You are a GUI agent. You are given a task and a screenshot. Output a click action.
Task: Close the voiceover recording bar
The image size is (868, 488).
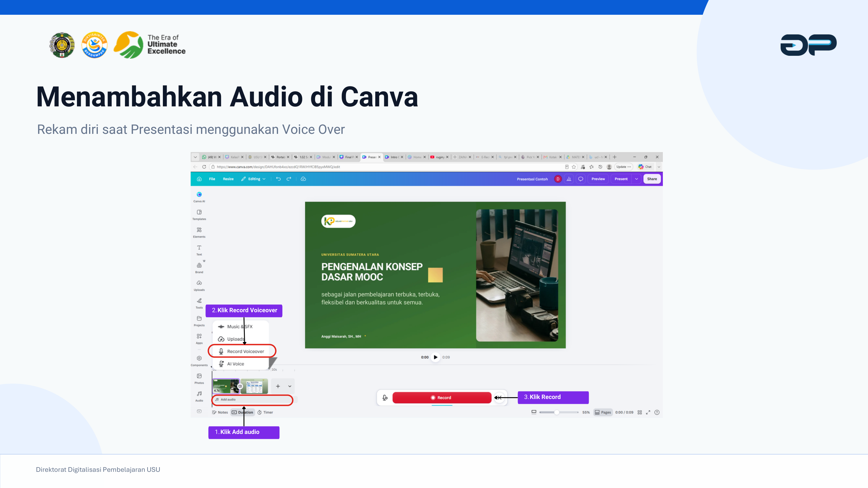[499, 398]
